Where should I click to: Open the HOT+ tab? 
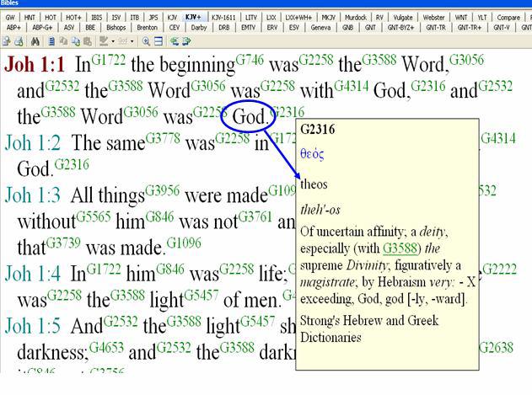point(73,18)
